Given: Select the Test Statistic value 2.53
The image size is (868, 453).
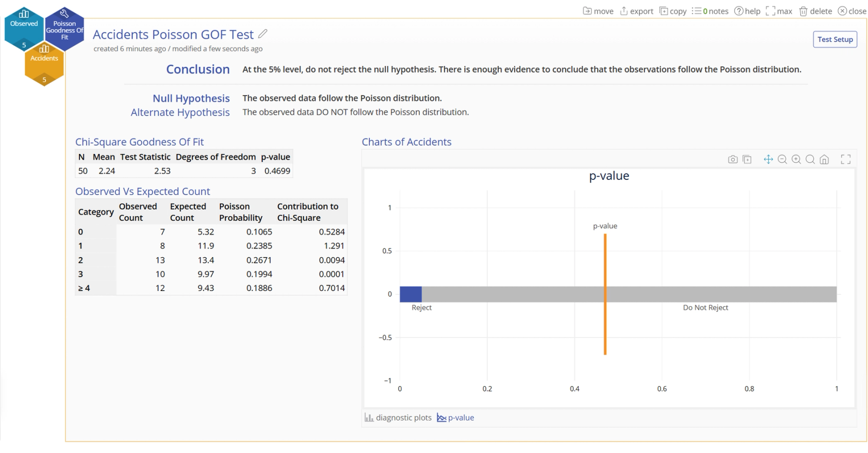Looking at the screenshot, I should [162, 171].
